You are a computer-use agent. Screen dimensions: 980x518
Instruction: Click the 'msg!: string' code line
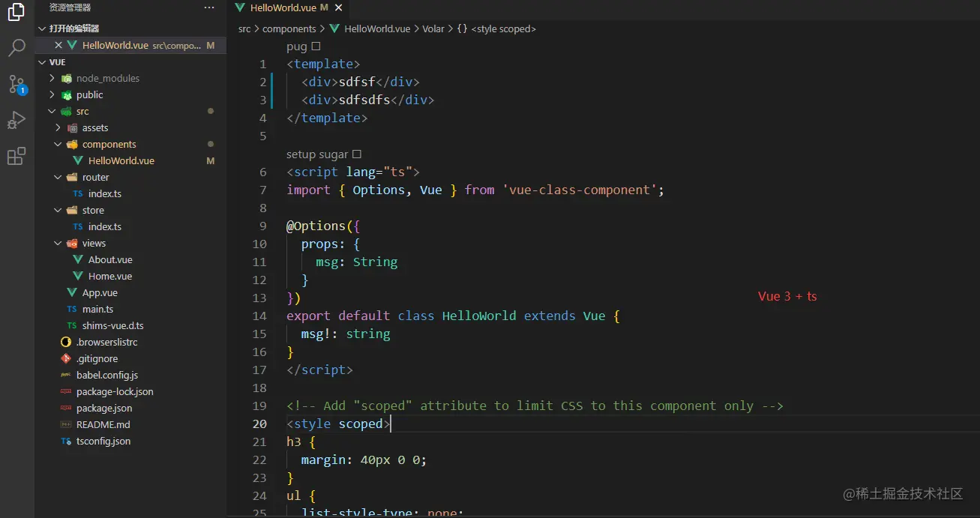click(x=346, y=334)
